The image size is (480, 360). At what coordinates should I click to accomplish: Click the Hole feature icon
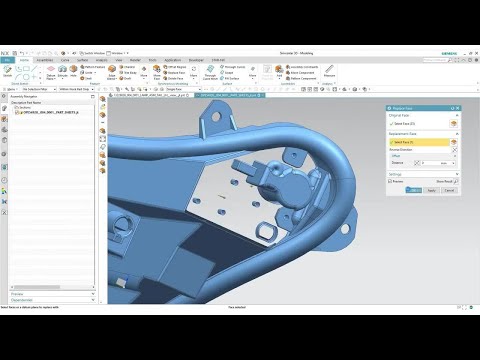tap(73, 71)
